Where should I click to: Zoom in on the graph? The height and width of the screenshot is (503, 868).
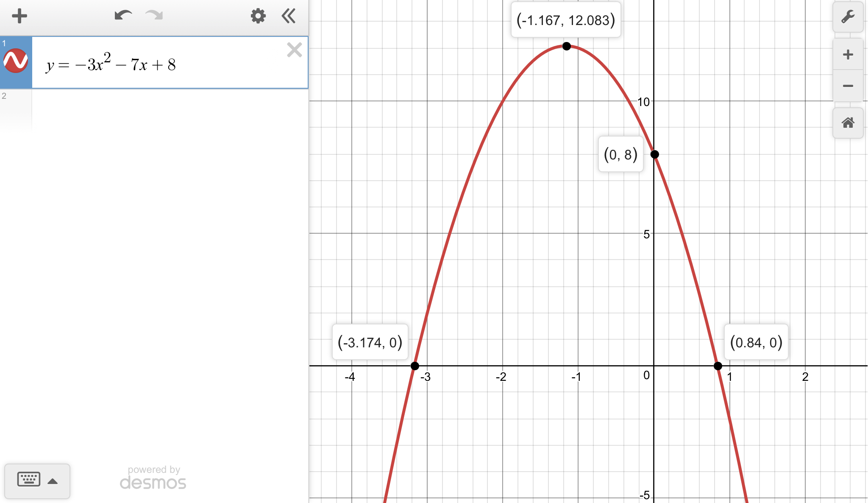pyautogui.click(x=848, y=54)
